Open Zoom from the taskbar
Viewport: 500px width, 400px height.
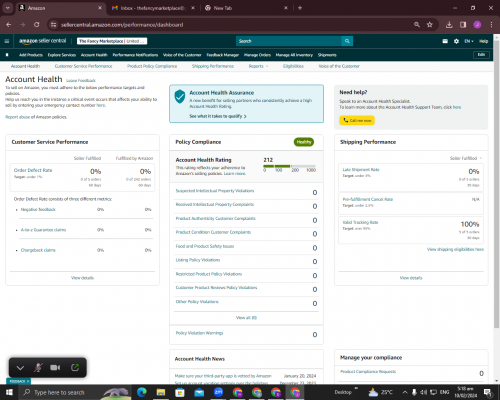pyautogui.click(x=218, y=392)
